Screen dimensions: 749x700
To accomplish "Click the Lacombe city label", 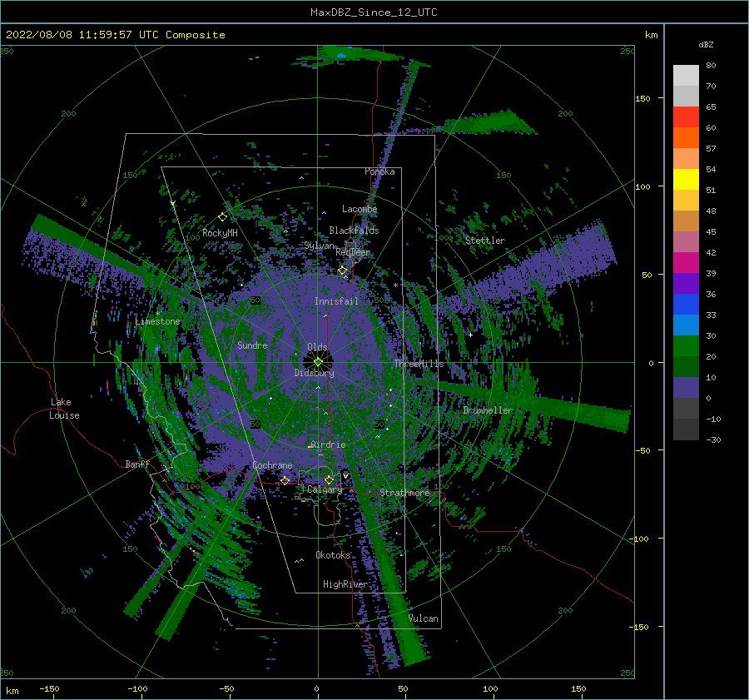I will [x=360, y=209].
